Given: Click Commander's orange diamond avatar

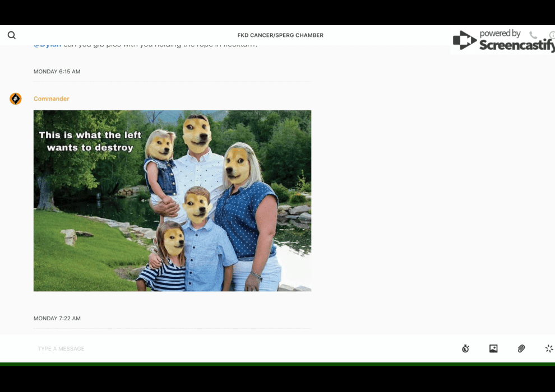Looking at the screenshot, I should 16,99.
